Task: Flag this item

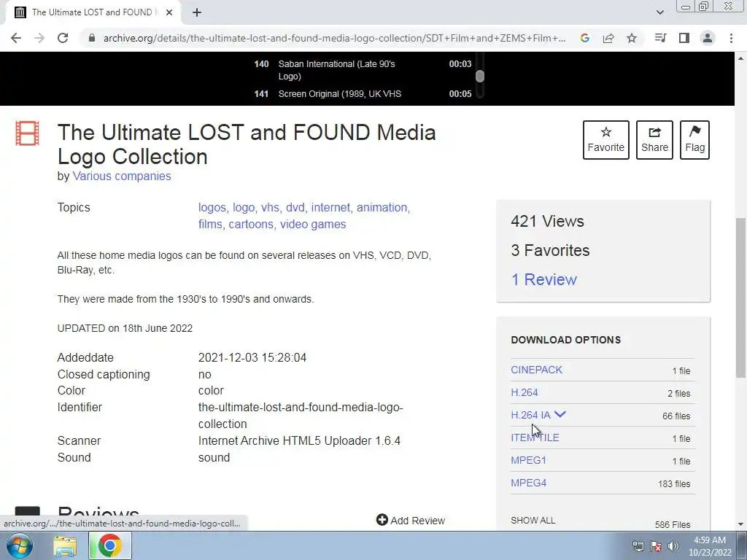Action: [x=695, y=140]
